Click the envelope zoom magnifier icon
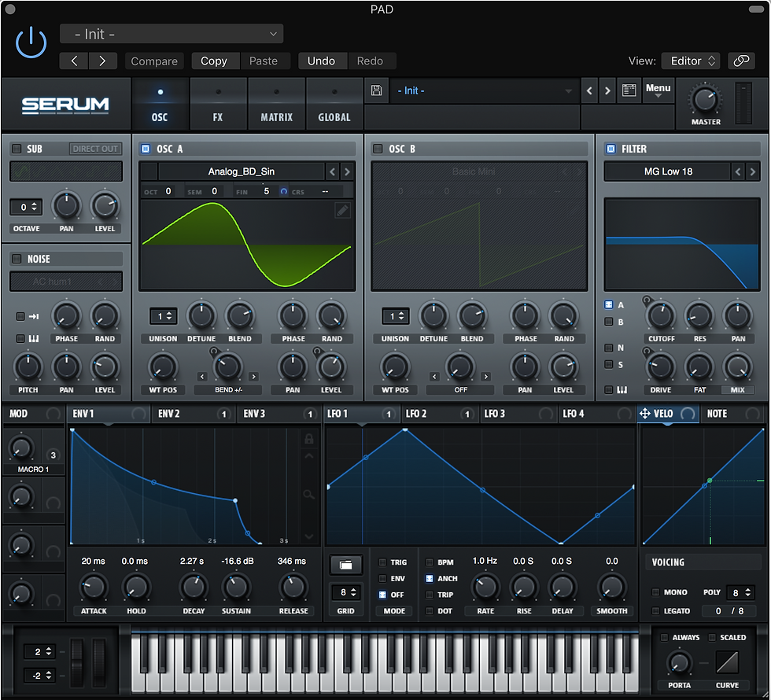The width and height of the screenshot is (771, 700). pyautogui.click(x=308, y=494)
